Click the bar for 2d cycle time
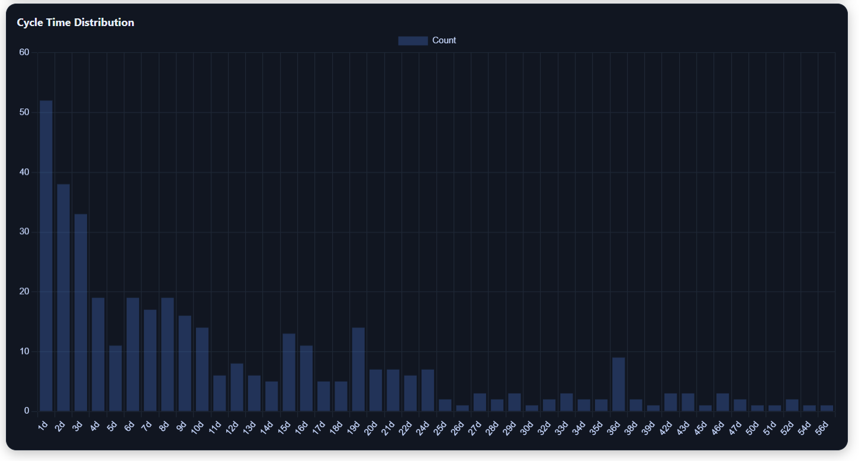Viewport: 868px width, 461px height. click(x=62, y=296)
